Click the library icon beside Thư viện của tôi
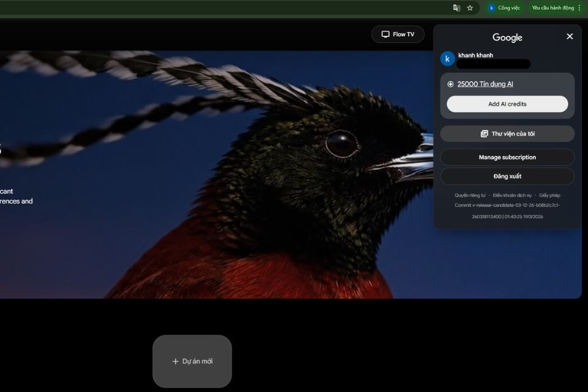 [484, 134]
